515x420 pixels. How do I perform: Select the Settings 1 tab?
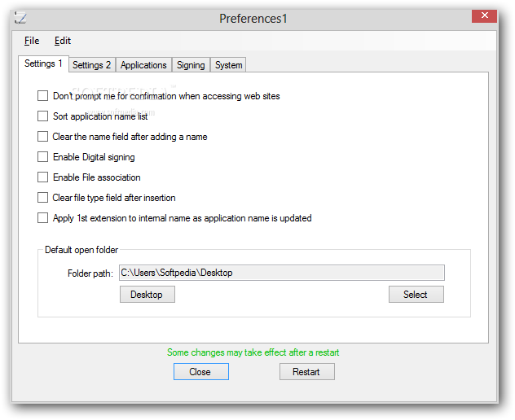pos(43,63)
